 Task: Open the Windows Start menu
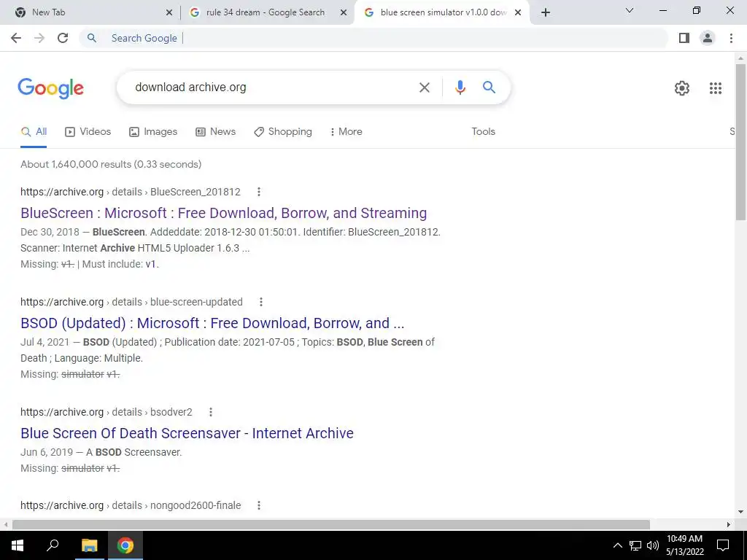coord(18,545)
